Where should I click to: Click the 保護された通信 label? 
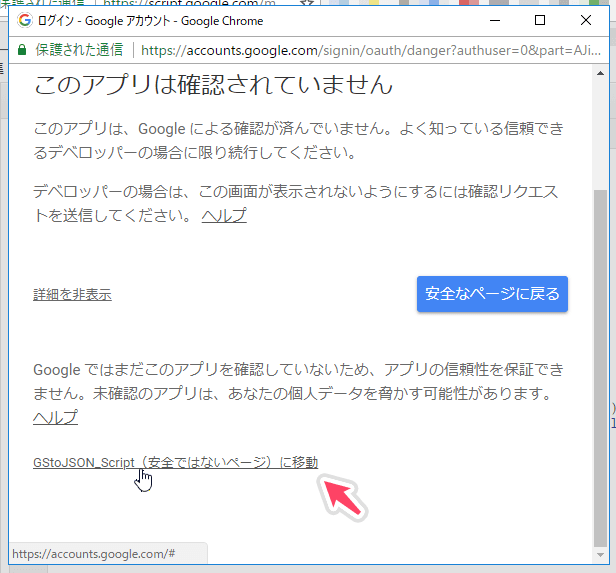pos(79,50)
